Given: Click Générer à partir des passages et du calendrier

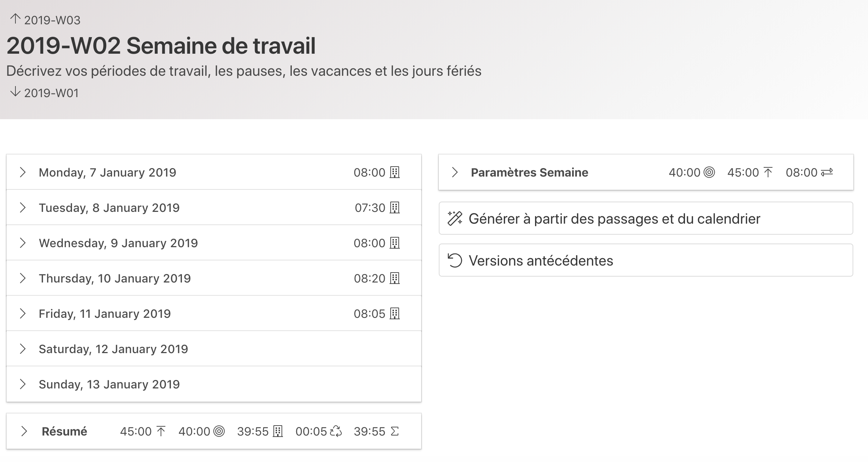Looking at the screenshot, I should click(614, 218).
